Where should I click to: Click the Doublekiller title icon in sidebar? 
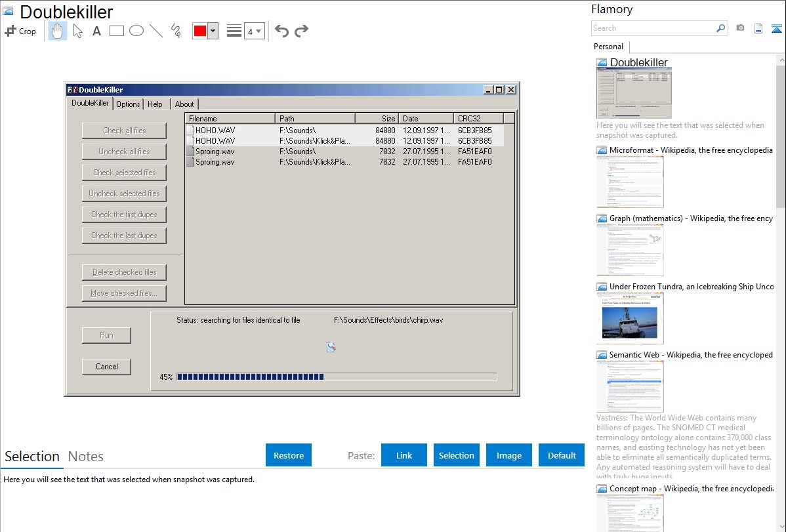[602, 63]
